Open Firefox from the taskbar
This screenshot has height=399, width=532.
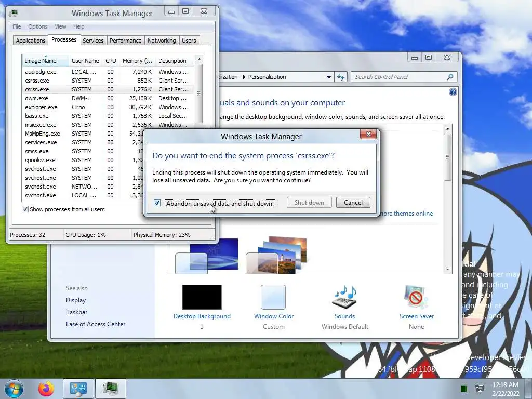[46, 389]
